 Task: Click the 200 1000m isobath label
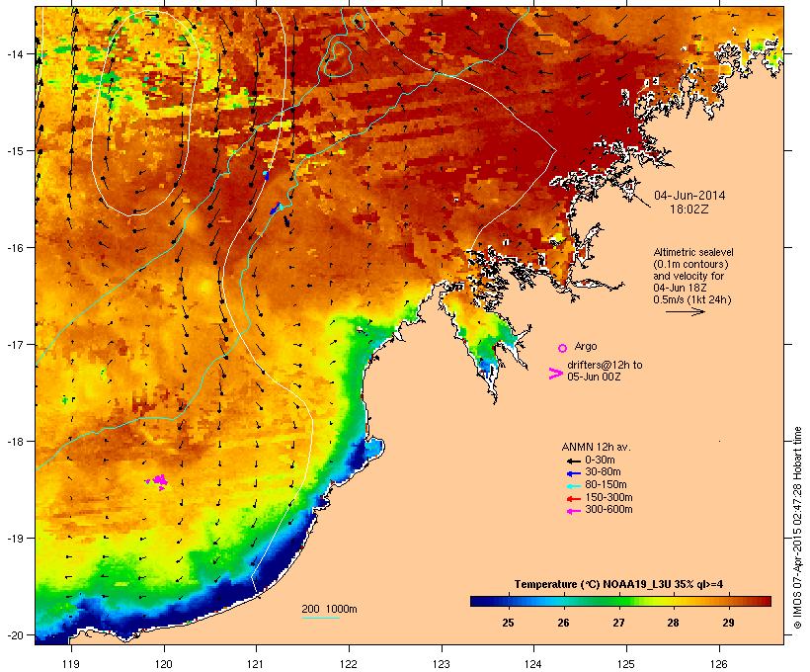tap(329, 609)
